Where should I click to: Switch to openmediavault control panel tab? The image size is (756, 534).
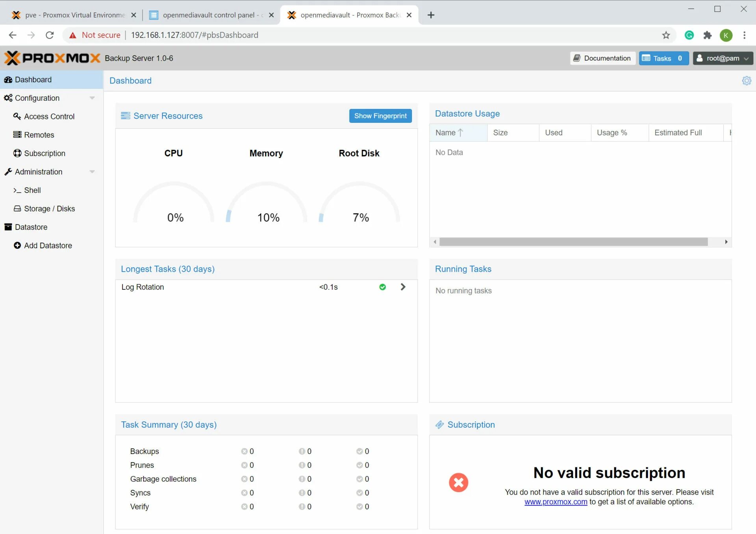point(209,15)
